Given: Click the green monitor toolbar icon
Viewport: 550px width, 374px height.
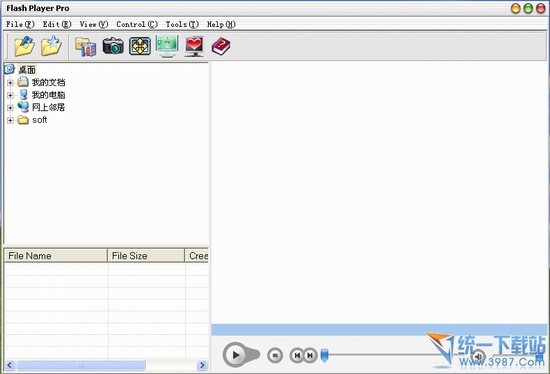Looking at the screenshot, I should click(x=167, y=46).
